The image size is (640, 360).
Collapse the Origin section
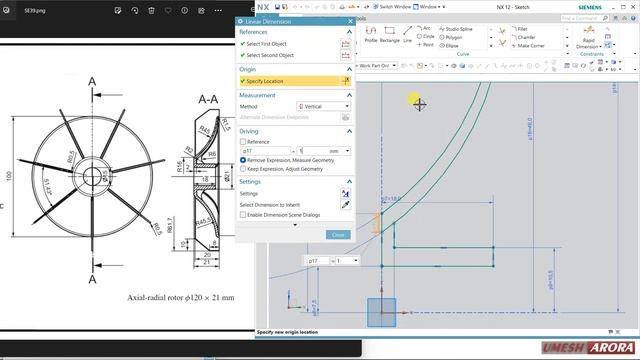pos(349,69)
